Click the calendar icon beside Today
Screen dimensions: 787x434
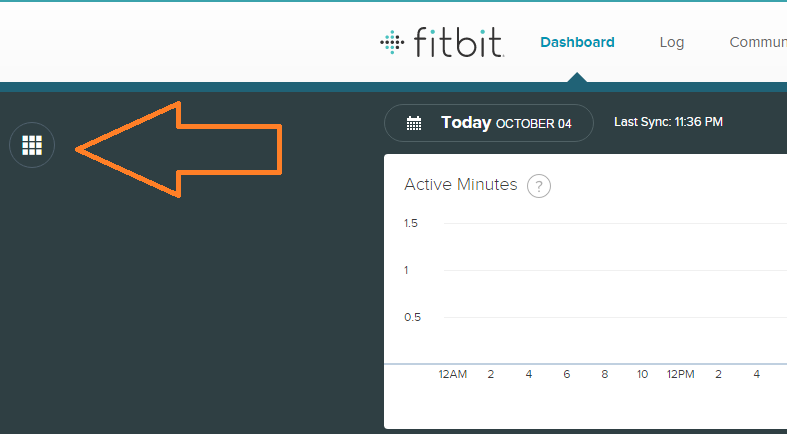click(414, 123)
